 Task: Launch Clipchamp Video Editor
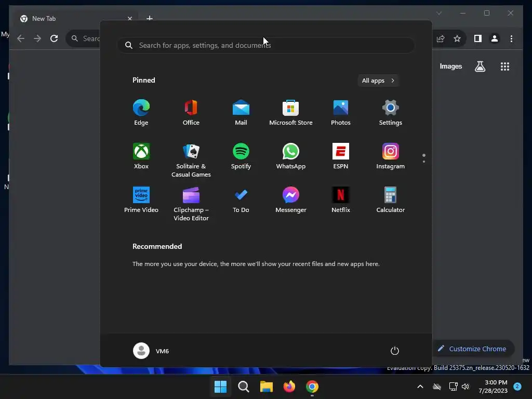(x=191, y=204)
